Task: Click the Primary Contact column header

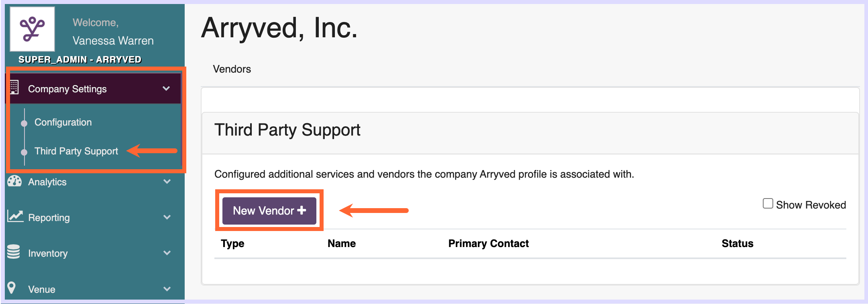Action: [x=488, y=243]
